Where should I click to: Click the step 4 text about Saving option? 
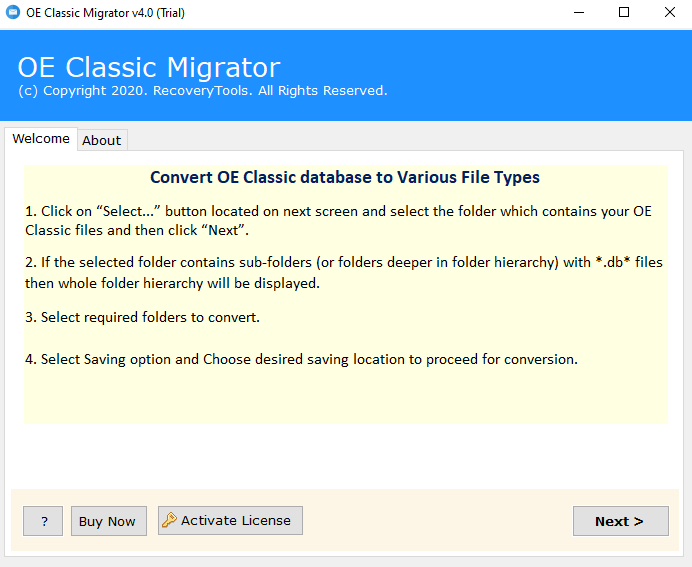[301, 359]
